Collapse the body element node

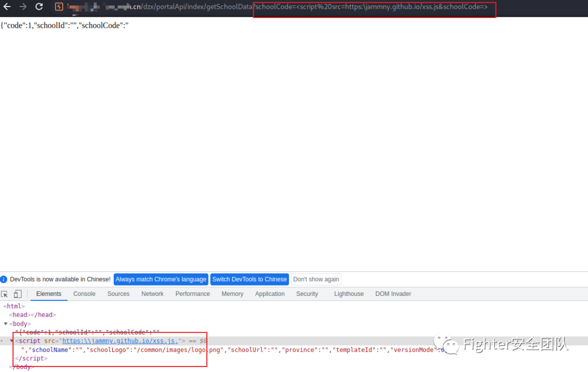click(x=6, y=324)
